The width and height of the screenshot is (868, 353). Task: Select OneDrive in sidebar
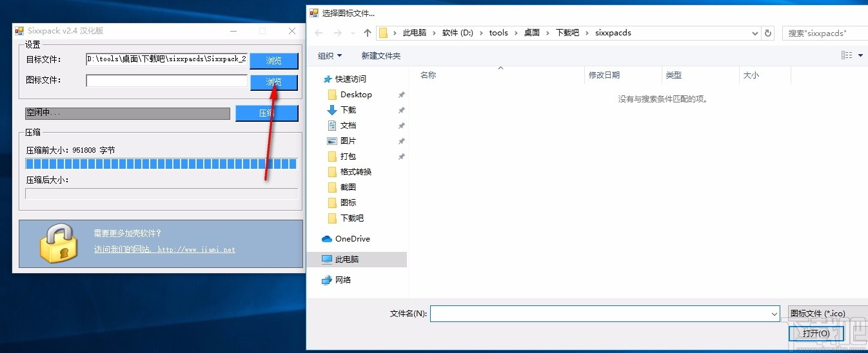(x=353, y=238)
